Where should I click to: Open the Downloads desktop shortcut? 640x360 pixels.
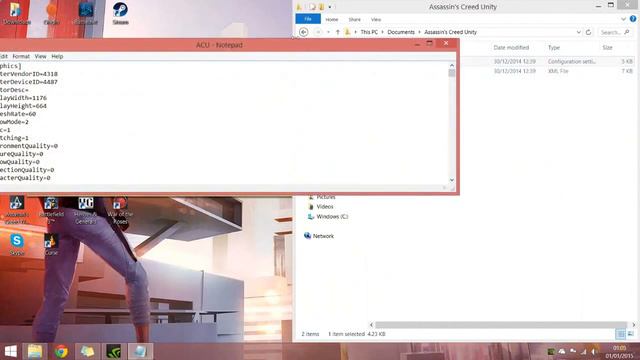click(x=17, y=13)
